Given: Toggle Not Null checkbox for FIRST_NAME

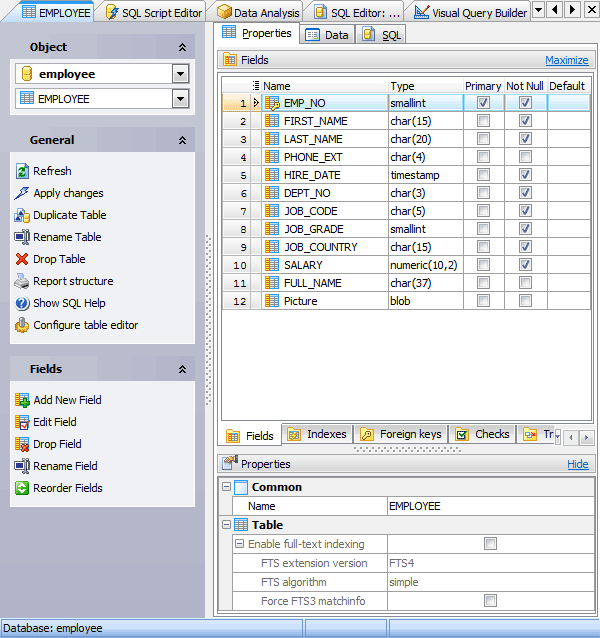Looking at the screenshot, I should pyautogui.click(x=525, y=120).
